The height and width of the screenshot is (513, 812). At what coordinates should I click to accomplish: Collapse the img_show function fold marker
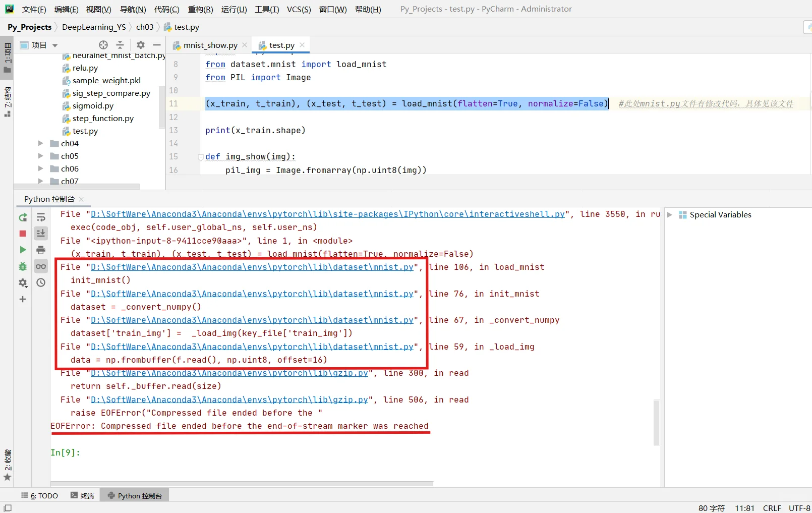tap(201, 157)
